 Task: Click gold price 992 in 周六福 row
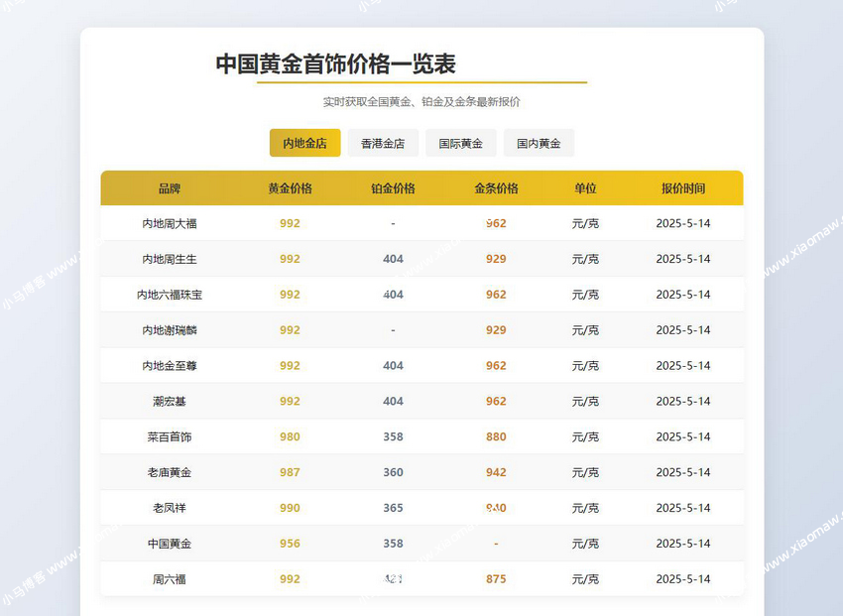coord(290,579)
